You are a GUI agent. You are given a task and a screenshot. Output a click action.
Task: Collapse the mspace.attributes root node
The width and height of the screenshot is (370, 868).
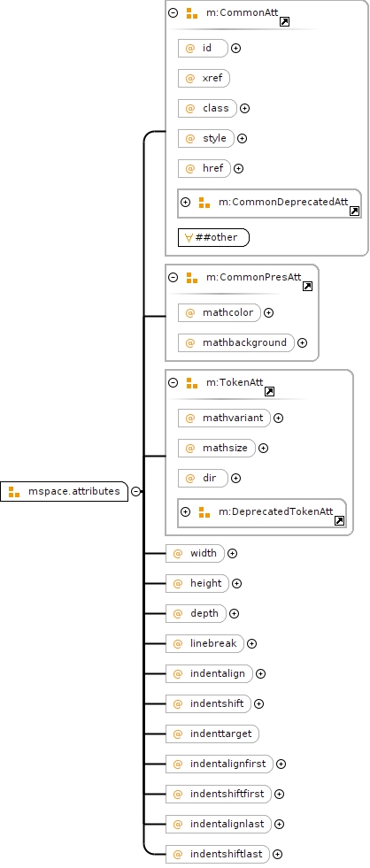click(135, 491)
